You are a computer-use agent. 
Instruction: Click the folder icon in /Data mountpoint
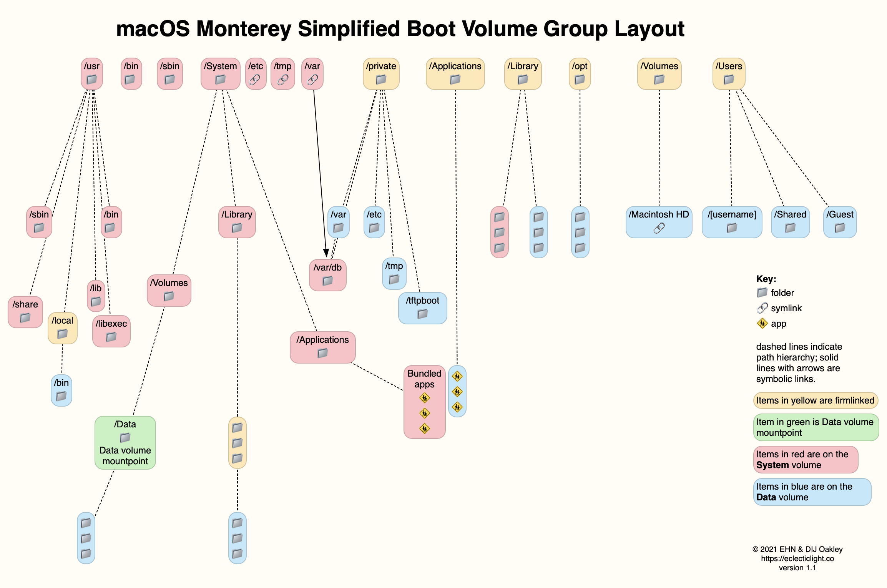point(125,437)
